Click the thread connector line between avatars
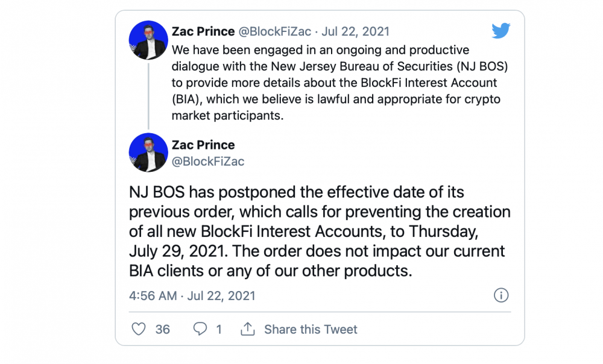The width and height of the screenshot is (603, 364). pos(148,96)
